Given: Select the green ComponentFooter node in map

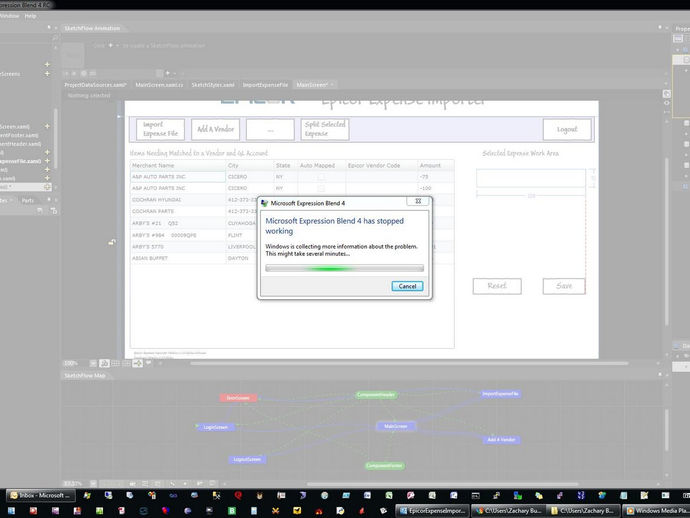Looking at the screenshot, I should (x=385, y=466).
